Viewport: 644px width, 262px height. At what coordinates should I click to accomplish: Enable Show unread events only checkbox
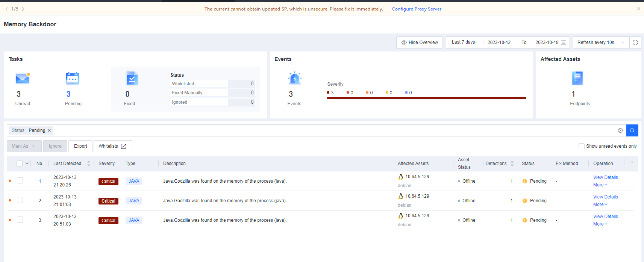tap(582, 146)
